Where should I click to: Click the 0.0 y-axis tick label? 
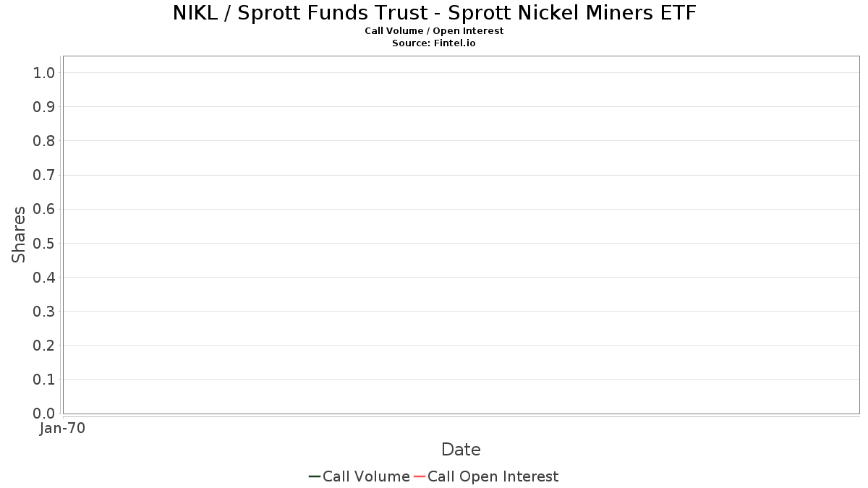click(x=44, y=414)
